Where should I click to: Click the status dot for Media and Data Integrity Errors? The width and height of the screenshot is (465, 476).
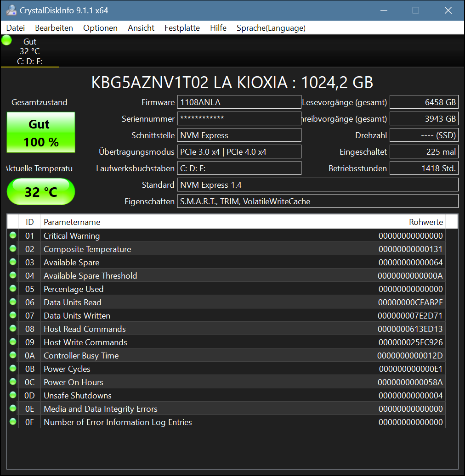point(13,409)
